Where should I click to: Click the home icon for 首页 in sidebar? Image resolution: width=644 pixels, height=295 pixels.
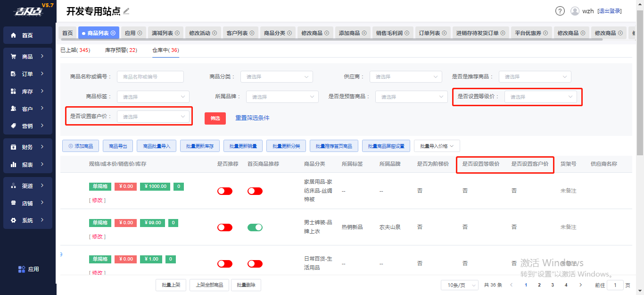click(x=13, y=35)
